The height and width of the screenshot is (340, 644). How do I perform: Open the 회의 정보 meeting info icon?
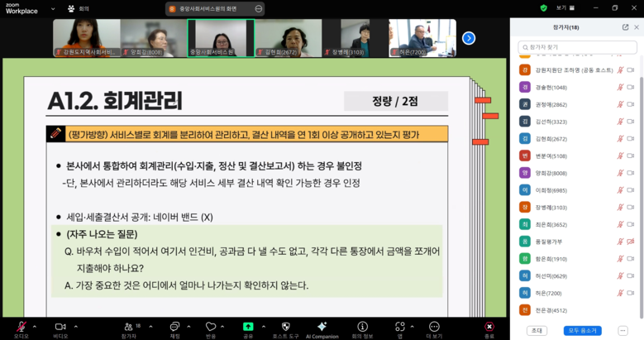click(x=362, y=326)
